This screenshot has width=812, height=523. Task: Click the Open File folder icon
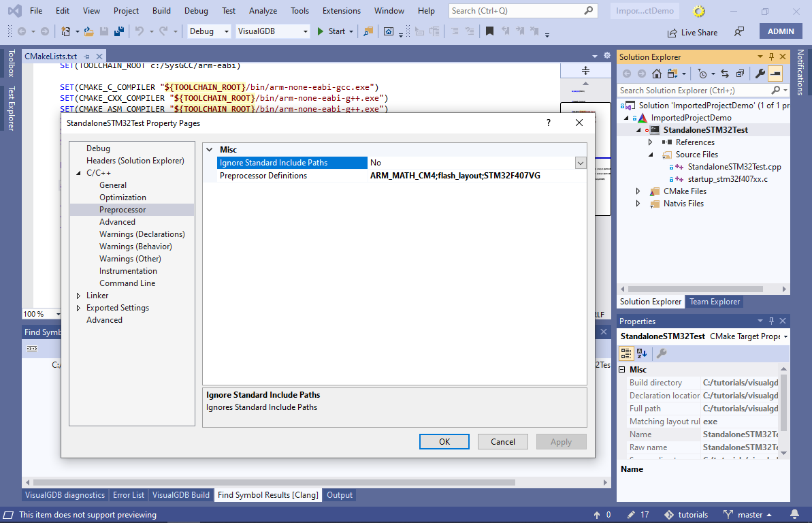coord(89,31)
